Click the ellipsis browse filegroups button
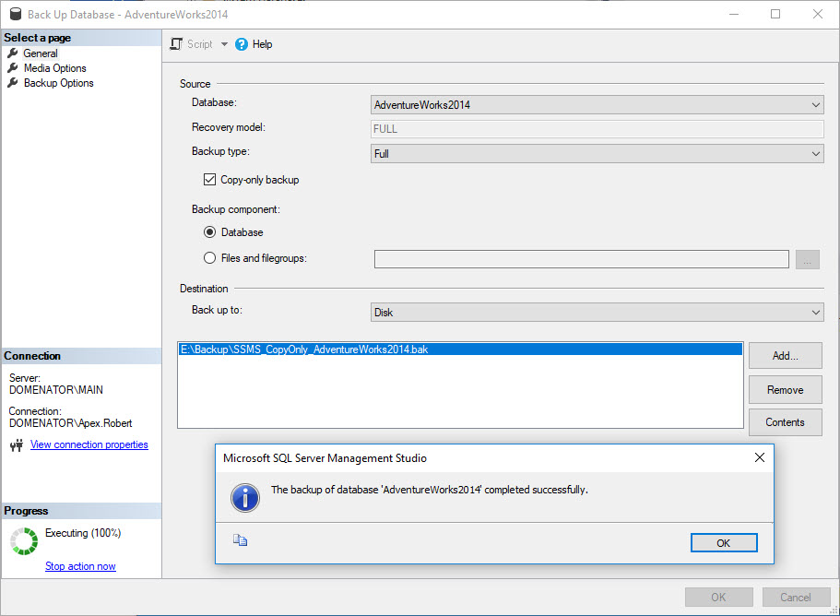This screenshot has height=616, width=840. pos(808,259)
